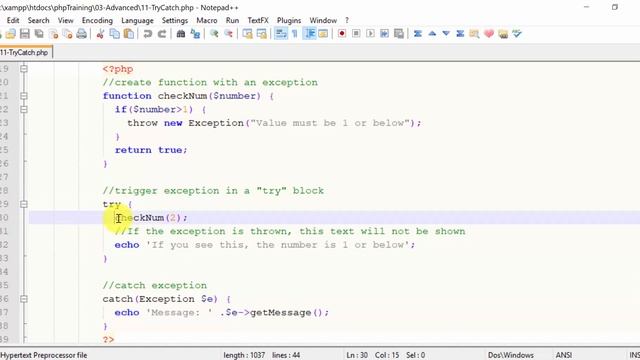This screenshot has height=360, width=640.
Task: Click the ANSI encoding status field
Action: point(564,355)
